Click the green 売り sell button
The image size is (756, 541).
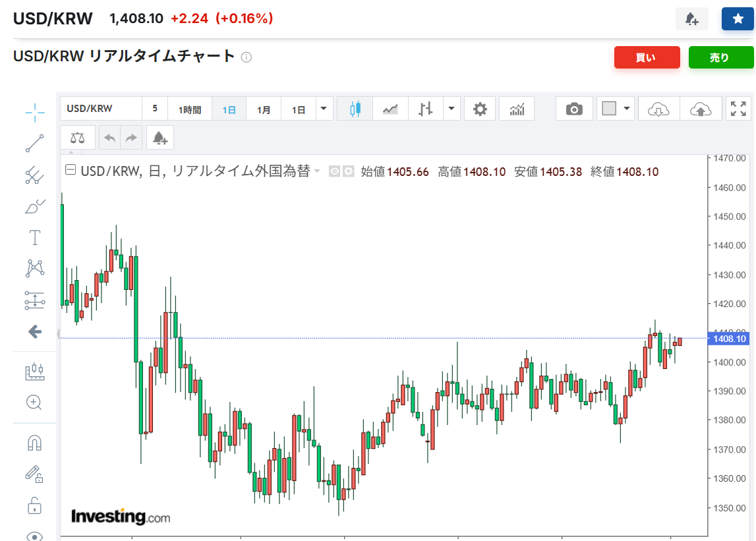click(720, 58)
